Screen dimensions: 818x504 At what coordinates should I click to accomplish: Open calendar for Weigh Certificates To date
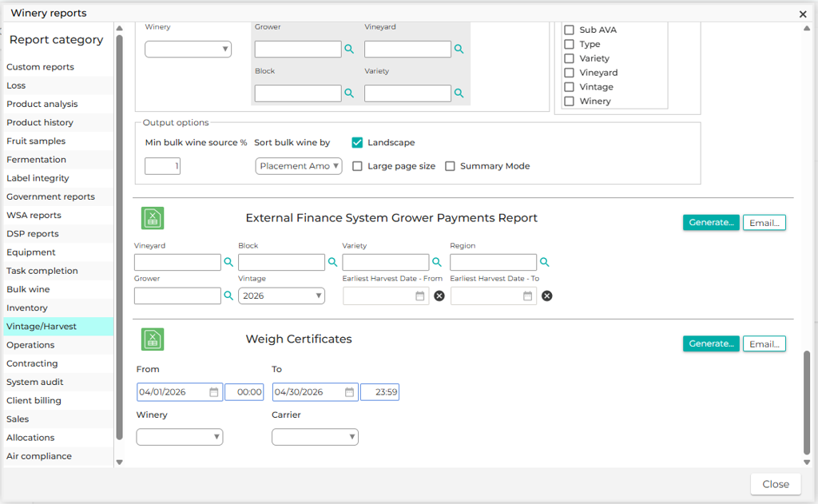click(x=350, y=392)
